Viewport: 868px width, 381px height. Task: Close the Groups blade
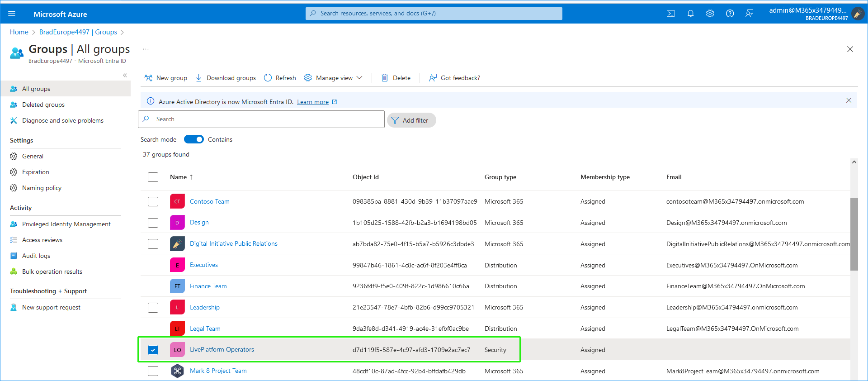[850, 49]
